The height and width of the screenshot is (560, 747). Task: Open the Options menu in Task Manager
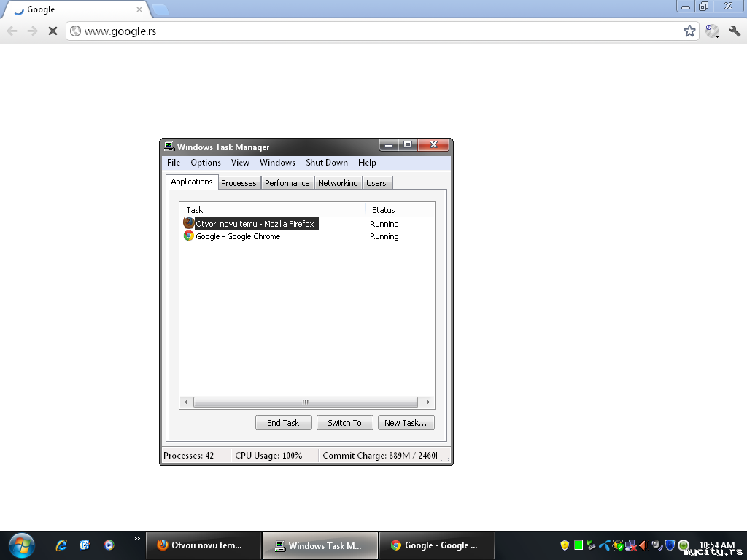[205, 163]
